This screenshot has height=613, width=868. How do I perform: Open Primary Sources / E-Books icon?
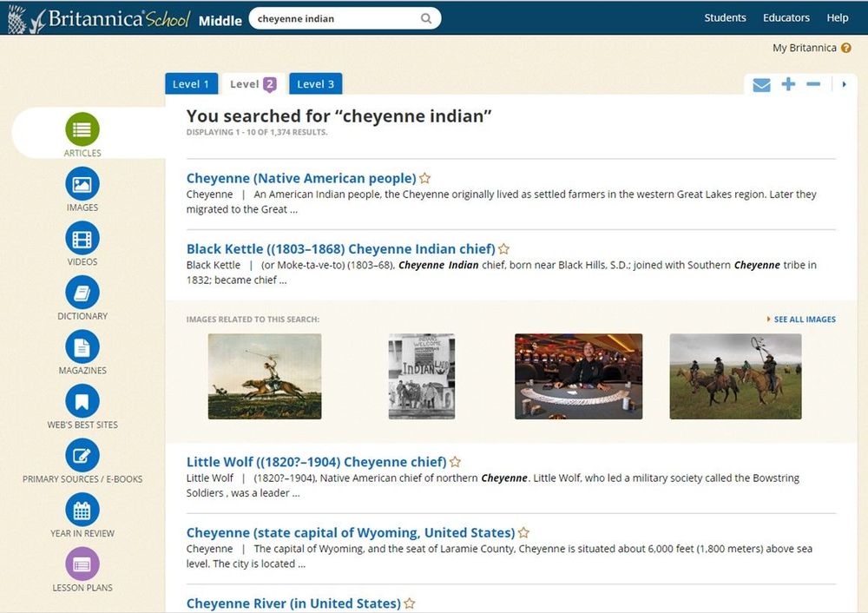click(82, 456)
